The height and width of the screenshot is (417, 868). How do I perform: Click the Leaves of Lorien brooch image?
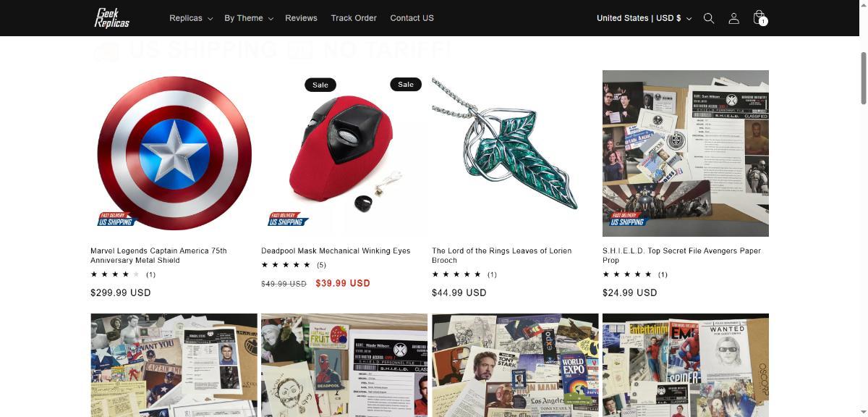pyautogui.click(x=515, y=153)
